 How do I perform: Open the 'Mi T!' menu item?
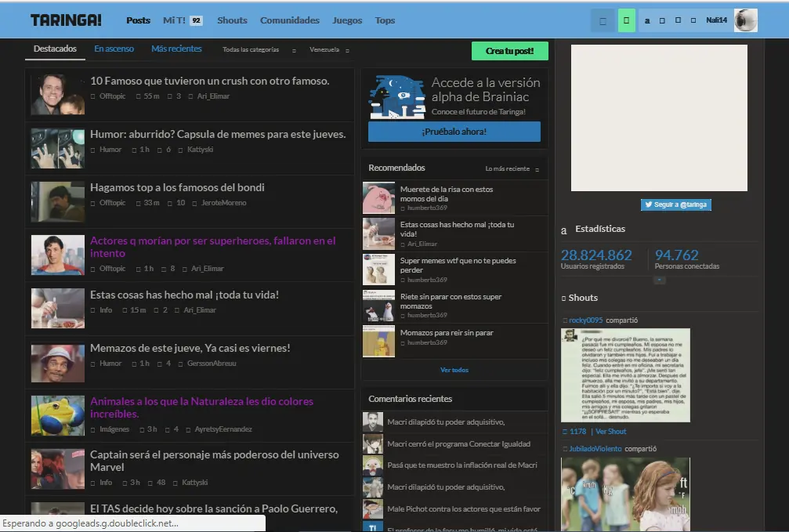pyautogui.click(x=174, y=20)
